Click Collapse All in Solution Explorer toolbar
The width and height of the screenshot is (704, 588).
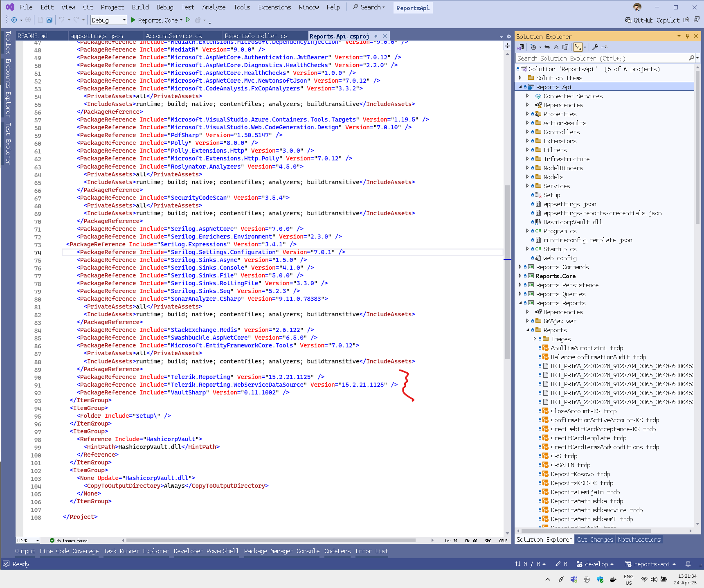click(x=556, y=47)
